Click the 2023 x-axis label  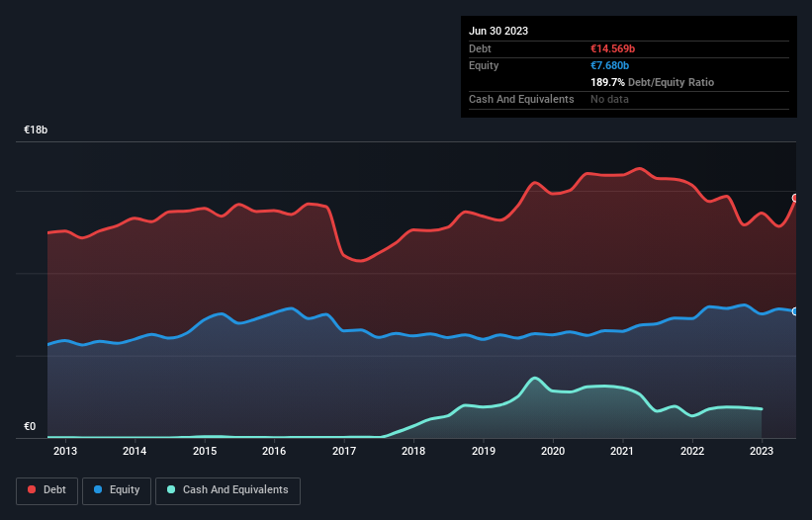click(762, 451)
